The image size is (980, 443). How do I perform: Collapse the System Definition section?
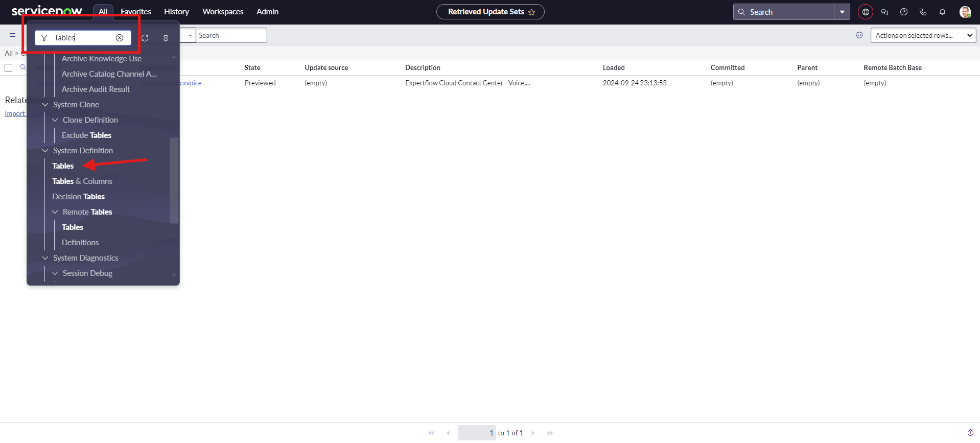click(x=45, y=151)
